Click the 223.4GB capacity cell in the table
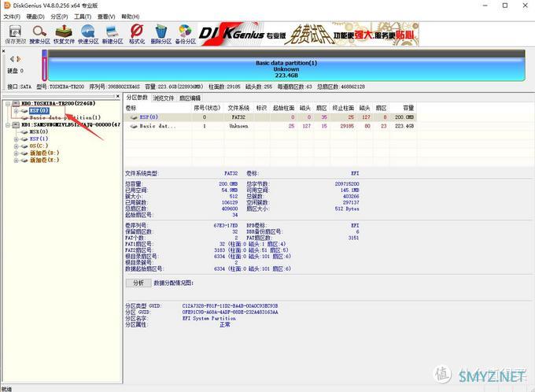The width and height of the screenshot is (535, 392). point(404,127)
